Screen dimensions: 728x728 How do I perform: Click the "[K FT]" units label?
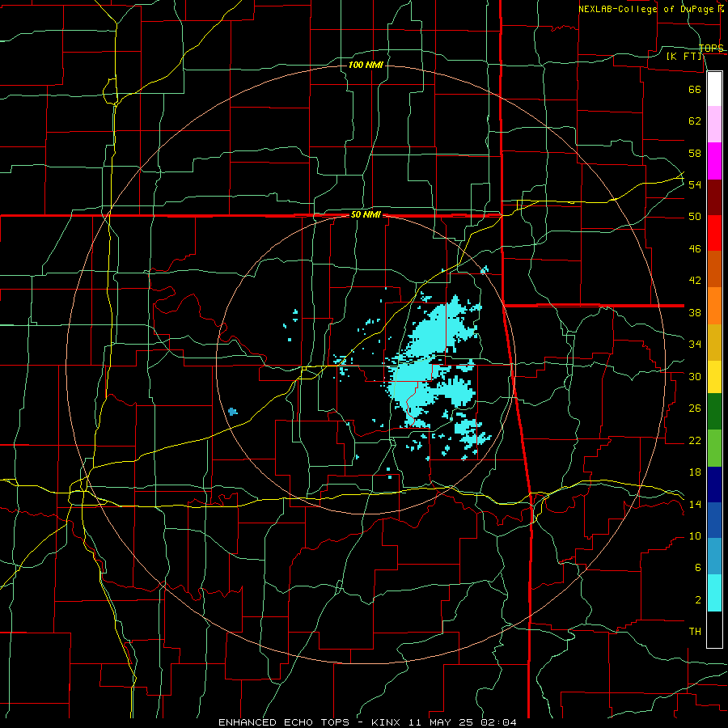(x=684, y=56)
